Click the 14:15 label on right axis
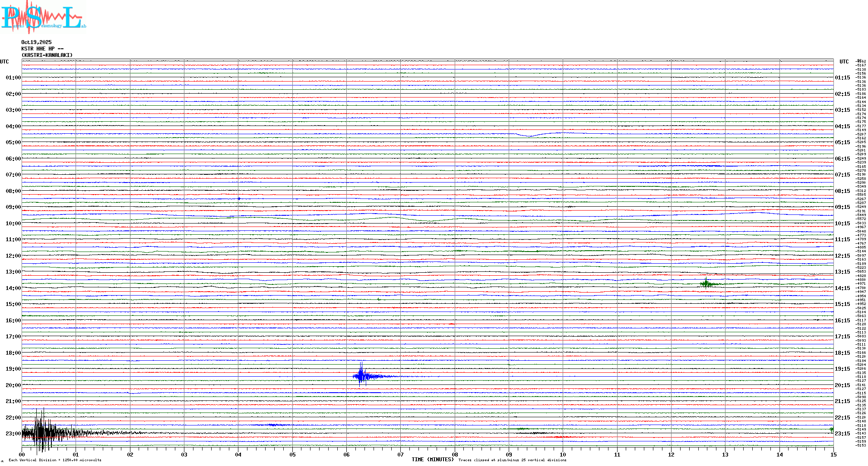Viewport: 868px width, 466px height. (842, 288)
